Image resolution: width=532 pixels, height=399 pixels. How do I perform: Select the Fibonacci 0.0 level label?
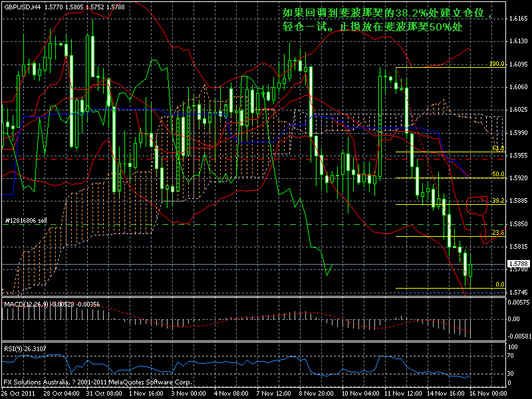[500, 285]
